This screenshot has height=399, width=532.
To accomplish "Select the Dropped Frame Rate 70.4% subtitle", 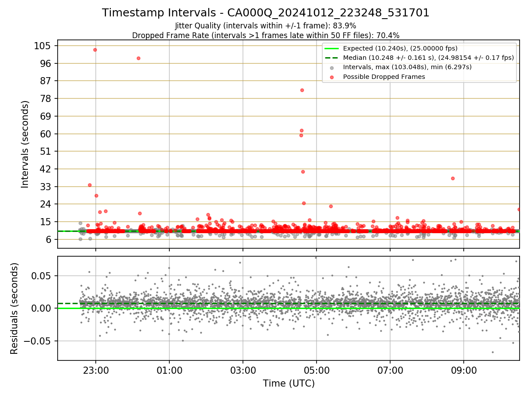I will [x=266, y=35].
